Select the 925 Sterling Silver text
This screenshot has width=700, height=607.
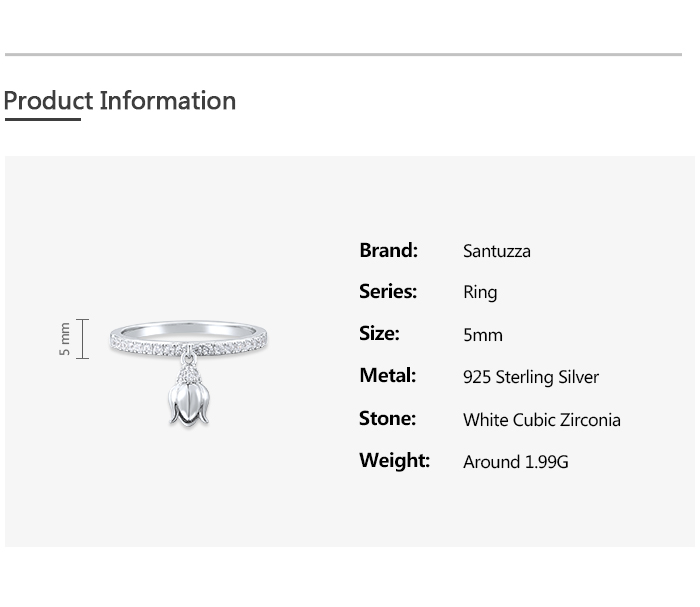[x=531, y=377]
